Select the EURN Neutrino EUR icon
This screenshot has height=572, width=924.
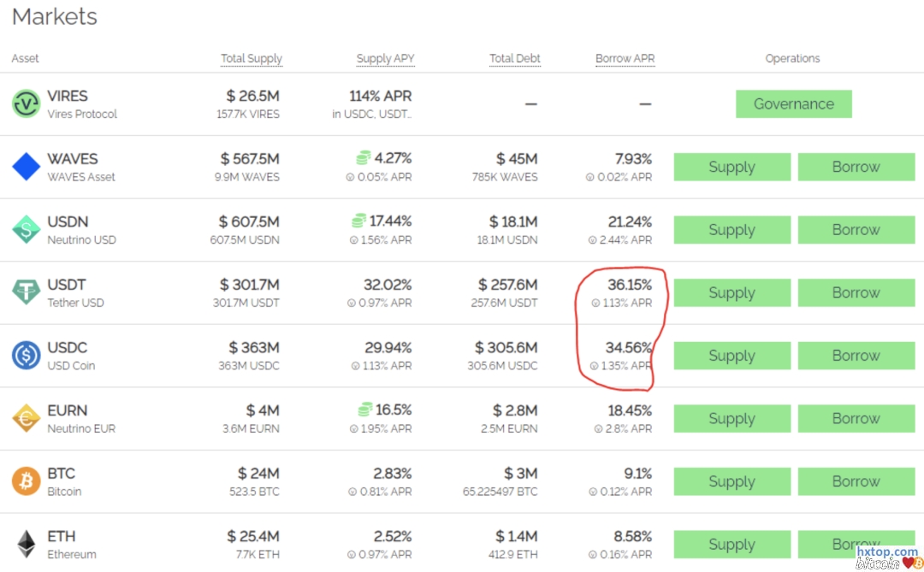pyautogui.click(x=26, y=418)
